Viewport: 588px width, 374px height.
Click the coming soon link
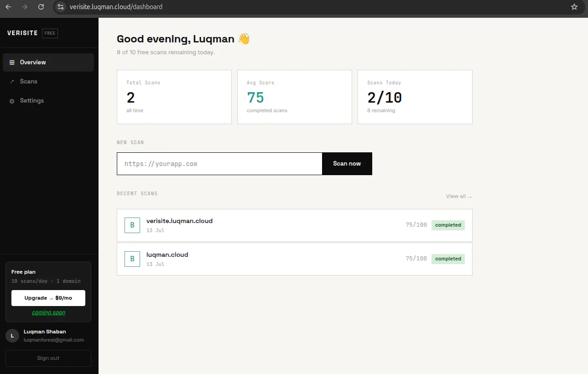coord(48,312)
